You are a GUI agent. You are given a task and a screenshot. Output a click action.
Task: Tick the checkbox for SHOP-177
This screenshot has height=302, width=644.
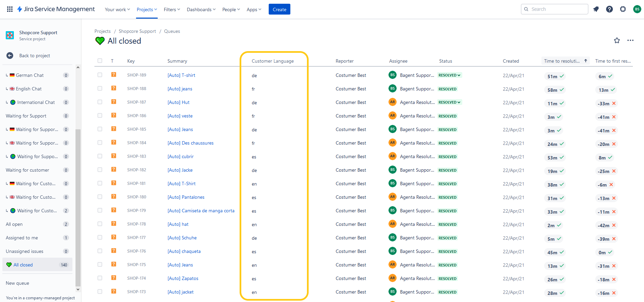100,237
